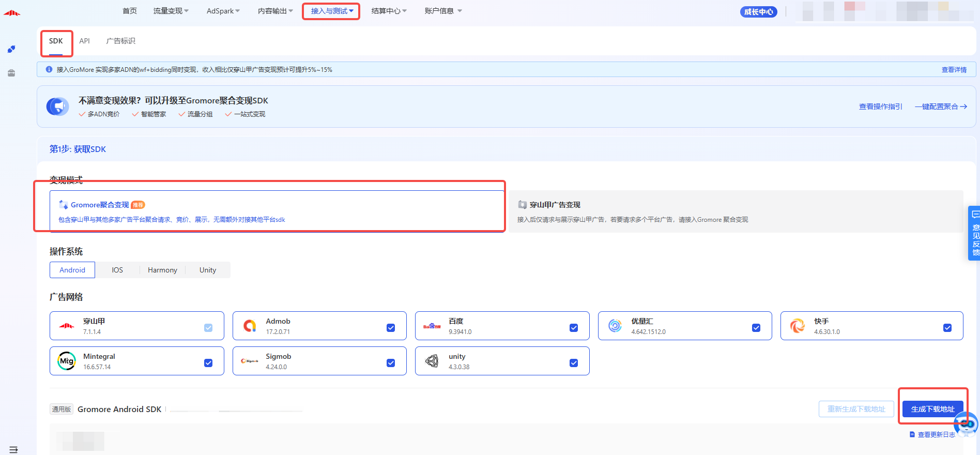Click the 重新生成下载地址 button
Viewport: 980px width, 455px height.
coord(856,409)
